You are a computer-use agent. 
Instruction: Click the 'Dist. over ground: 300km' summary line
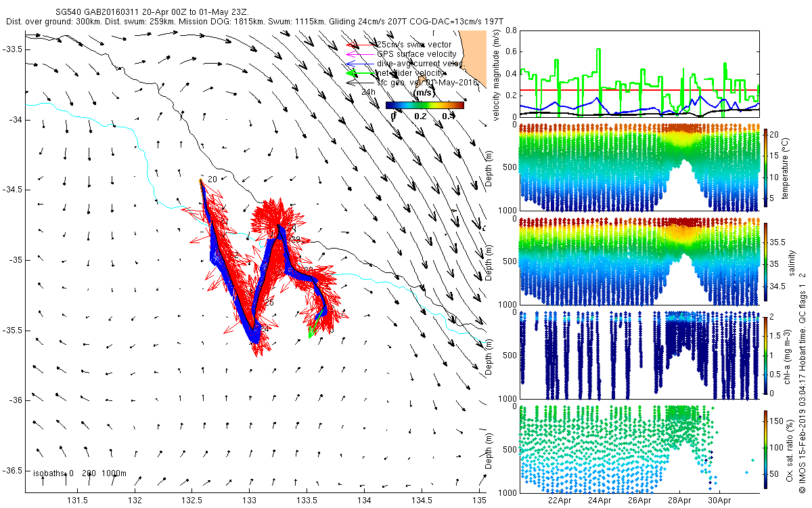256,22
